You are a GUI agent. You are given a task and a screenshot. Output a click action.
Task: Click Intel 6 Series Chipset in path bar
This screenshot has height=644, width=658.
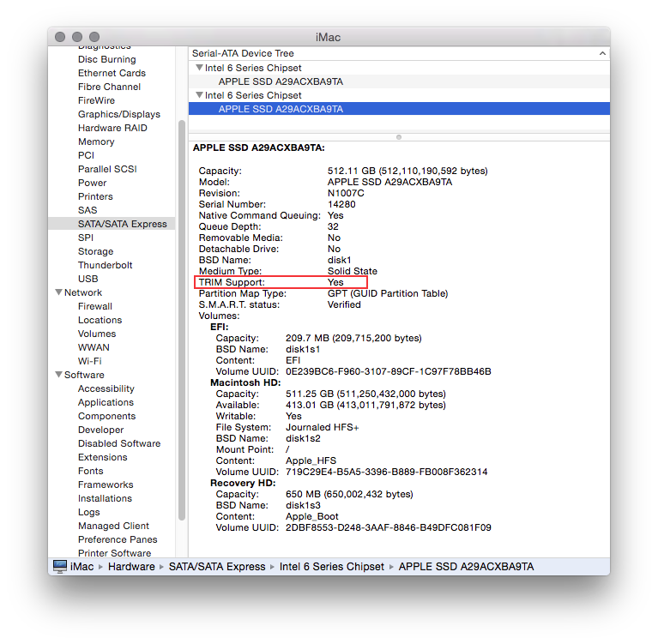pos(331,567)
